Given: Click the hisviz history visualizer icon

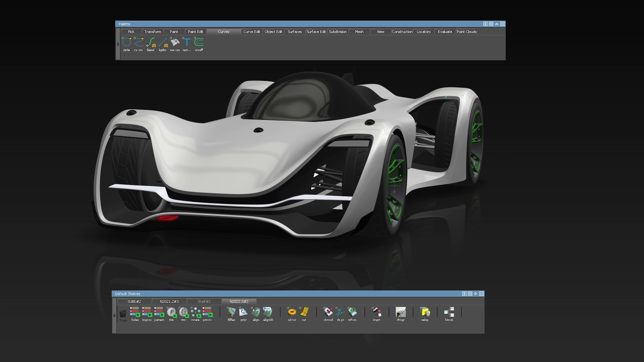Looking at the screenshot, I should (449, 312).
